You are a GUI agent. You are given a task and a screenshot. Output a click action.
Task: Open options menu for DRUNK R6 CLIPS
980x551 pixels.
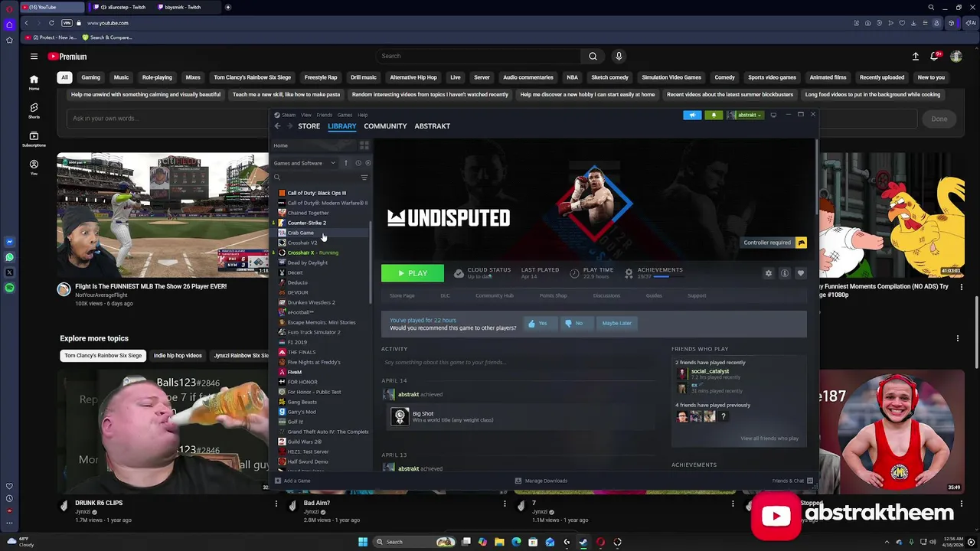(276, 504)
